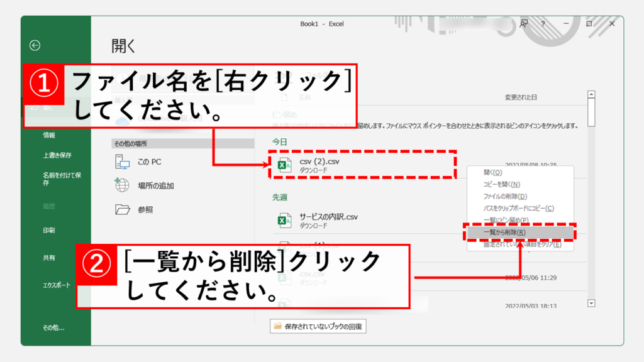Image resolution: width=644 pixels, height=362 pixels.
Task: Open the feedback person icon in title bar
Action: 523,24
